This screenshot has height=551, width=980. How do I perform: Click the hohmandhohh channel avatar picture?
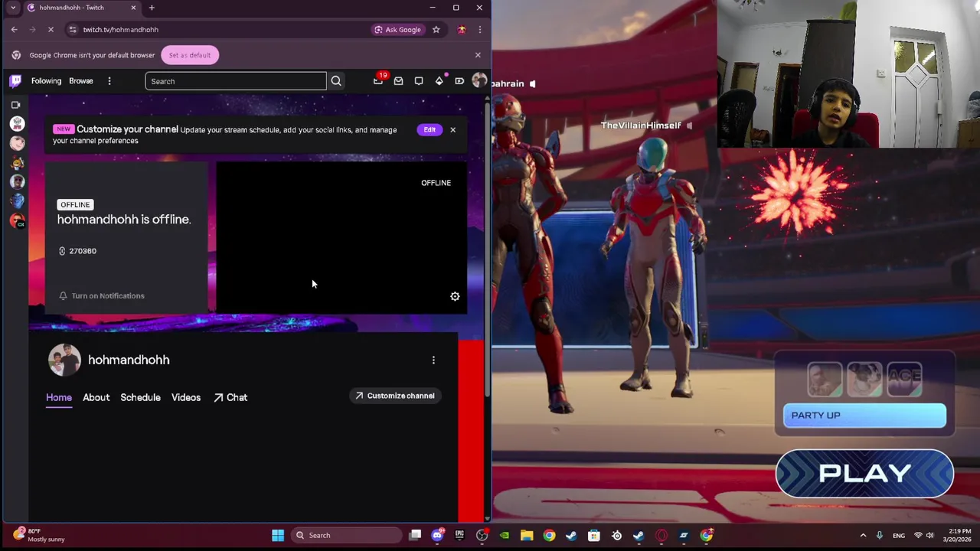point(64,360)
